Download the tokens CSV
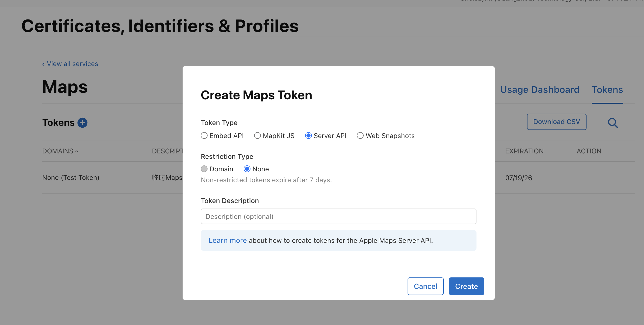Viewport: 644px width, 325px height. (x=557, y=122)
